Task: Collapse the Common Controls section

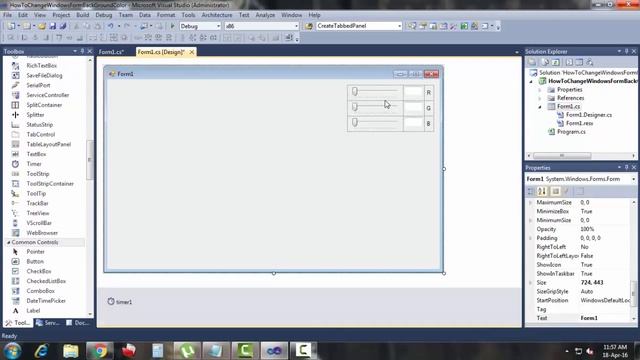Action: coord(8,242)
